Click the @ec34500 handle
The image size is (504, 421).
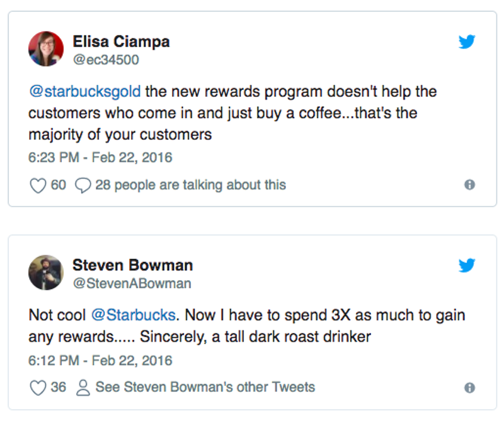(x=106, y=60)
